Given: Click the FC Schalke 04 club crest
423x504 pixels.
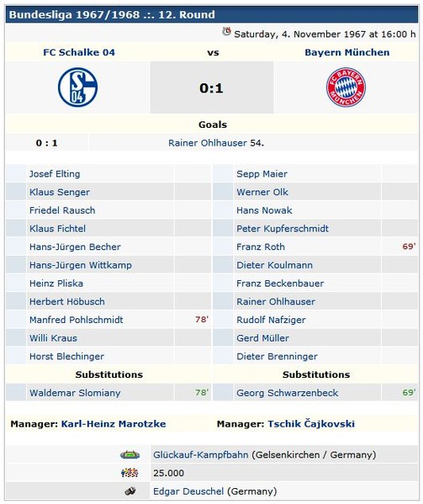Looking at the screenshot, I should [77, 88].
